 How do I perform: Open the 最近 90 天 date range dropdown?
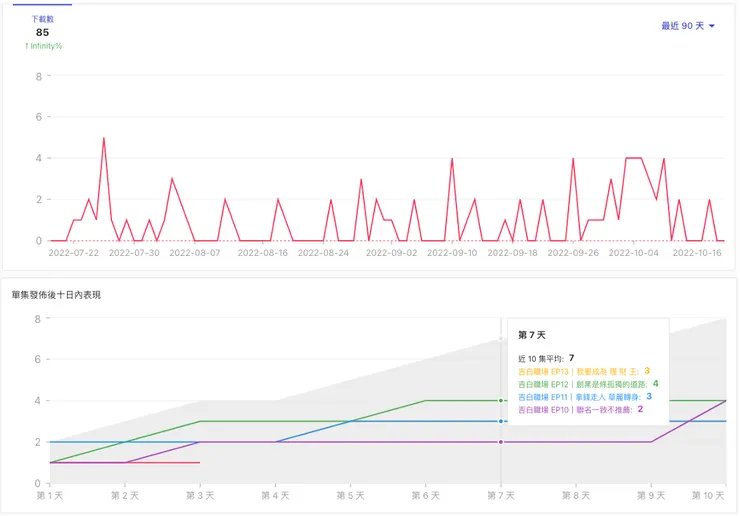point(688,26)
